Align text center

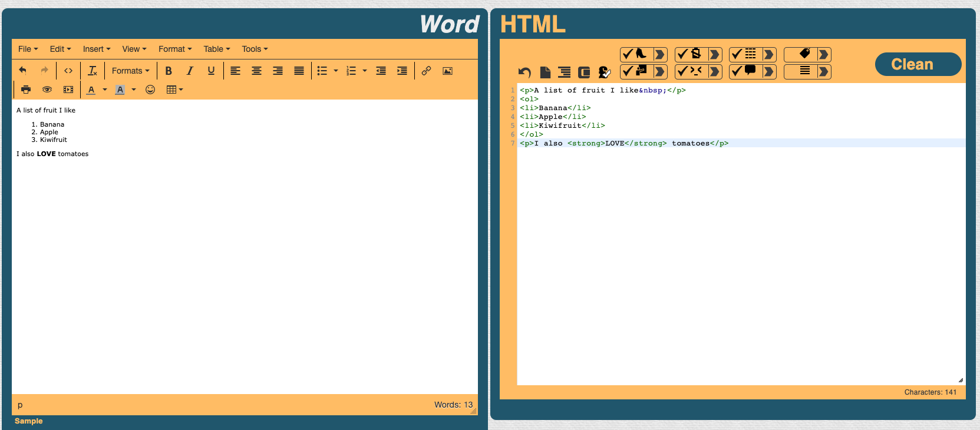256,71
